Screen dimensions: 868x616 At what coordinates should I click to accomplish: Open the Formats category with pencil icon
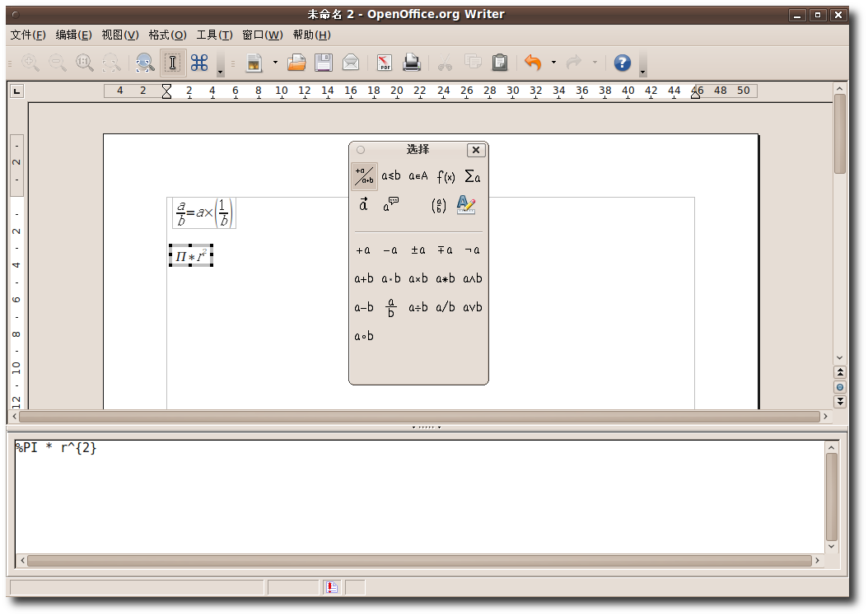tap(466, 205)
